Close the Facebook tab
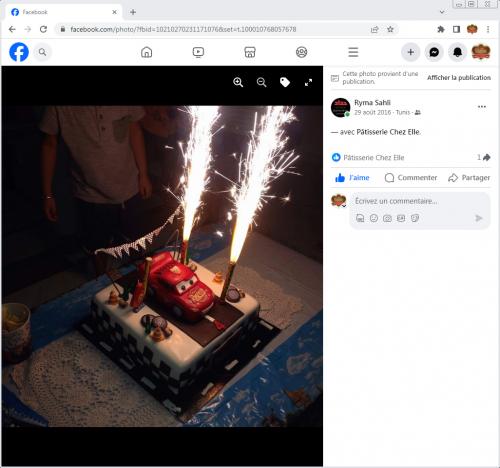The width and height of the screenshot is (500, 468). (x=114, y=12)
